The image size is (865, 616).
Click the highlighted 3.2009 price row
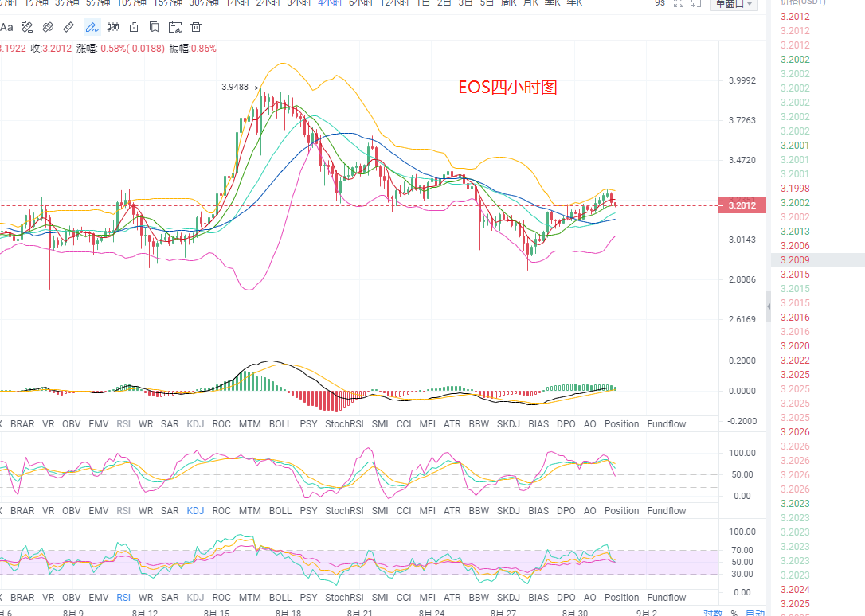coord(817,260)
